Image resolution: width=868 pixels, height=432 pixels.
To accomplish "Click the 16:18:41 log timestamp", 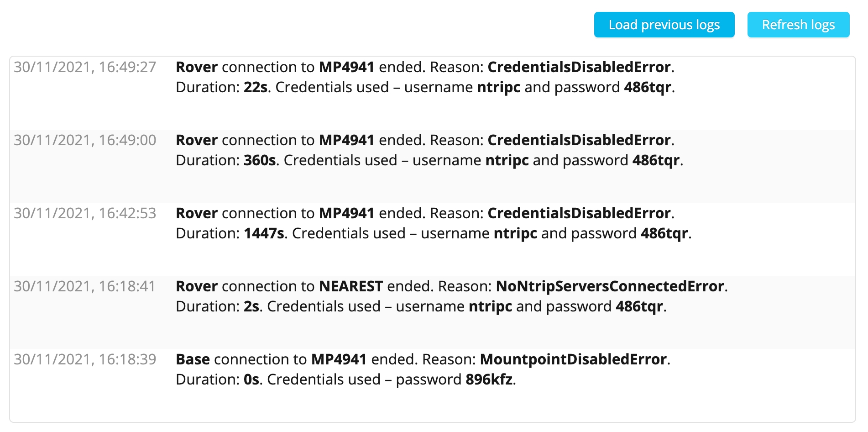I will tap(85, 286).
